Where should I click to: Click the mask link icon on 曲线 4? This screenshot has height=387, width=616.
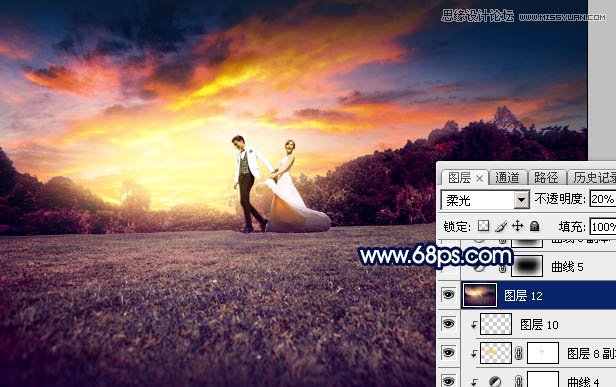click(x=519, y=381)
